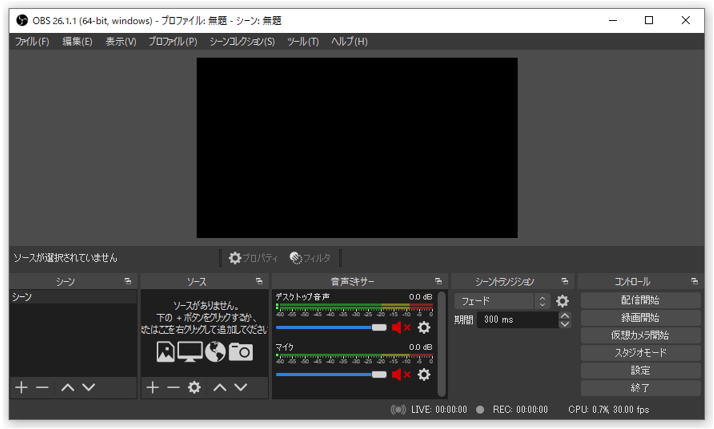
Task: Open the ツール(T) menu
Action: click(x=302, y=42)
